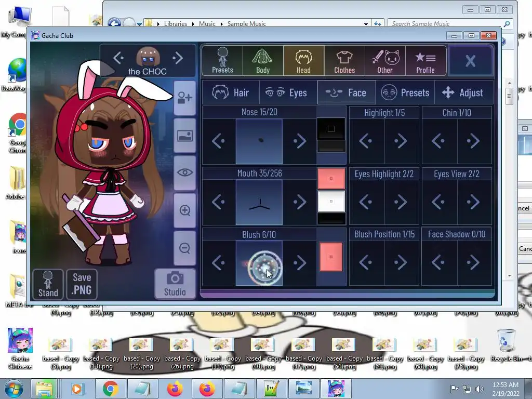Move Blush Position back one step

366,262
